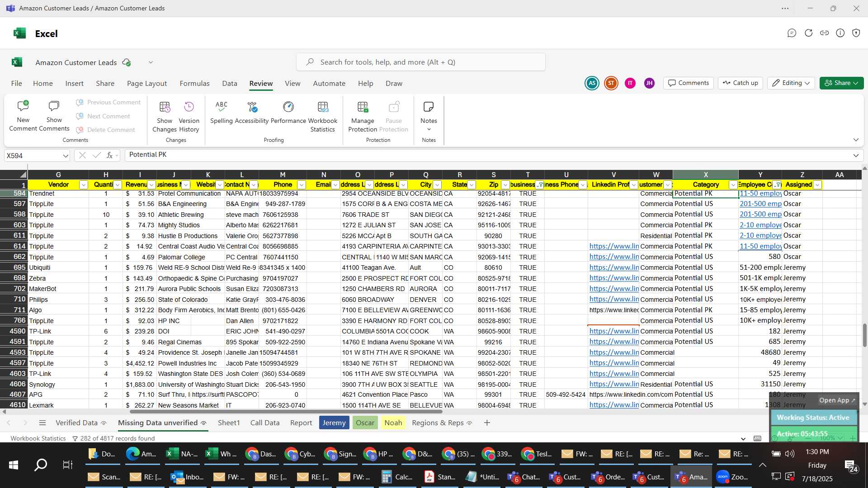The image size is (868, 488).
Task: Open Performance check tool
Action: [288, 112]
